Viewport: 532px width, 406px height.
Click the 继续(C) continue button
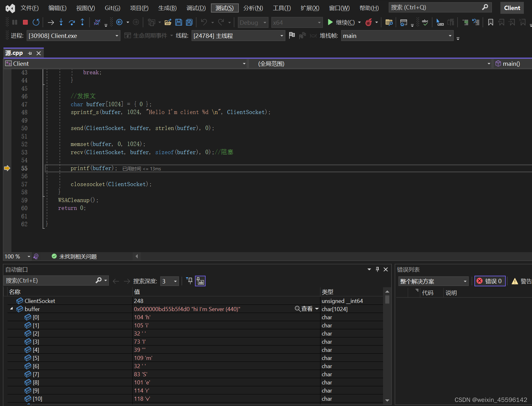(x=341, y=22)
